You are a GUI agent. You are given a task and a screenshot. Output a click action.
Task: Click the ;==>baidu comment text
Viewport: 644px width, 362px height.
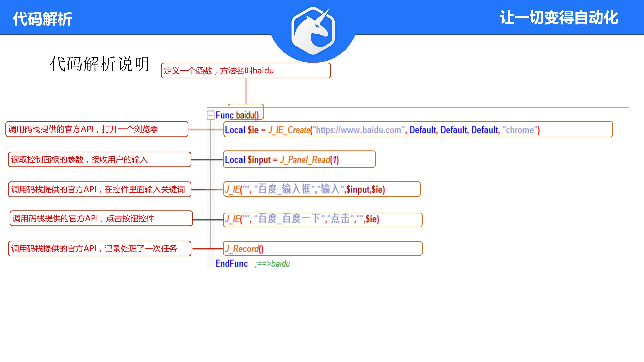click(273, 264)
